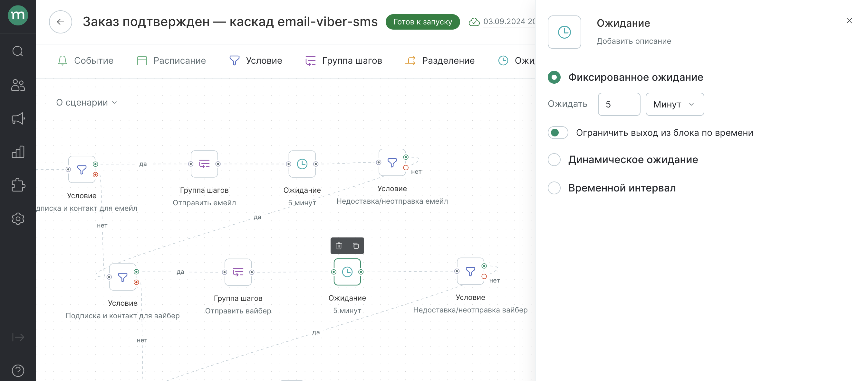Viewport: 868px width, 381px height.
Task: Select the 'Недоставка/неотправка вайбер' condition node
Action: [470, 271]
